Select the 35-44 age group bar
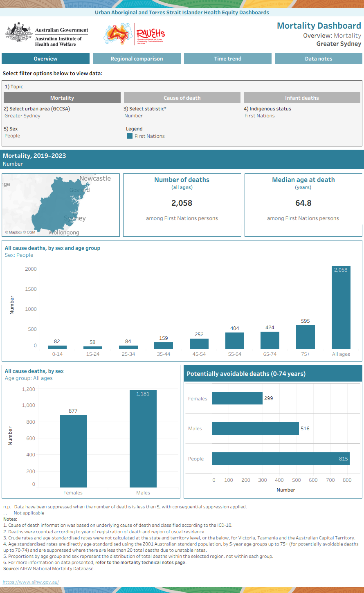This screenshot has width=364, height=593. [x=164, y=346]
